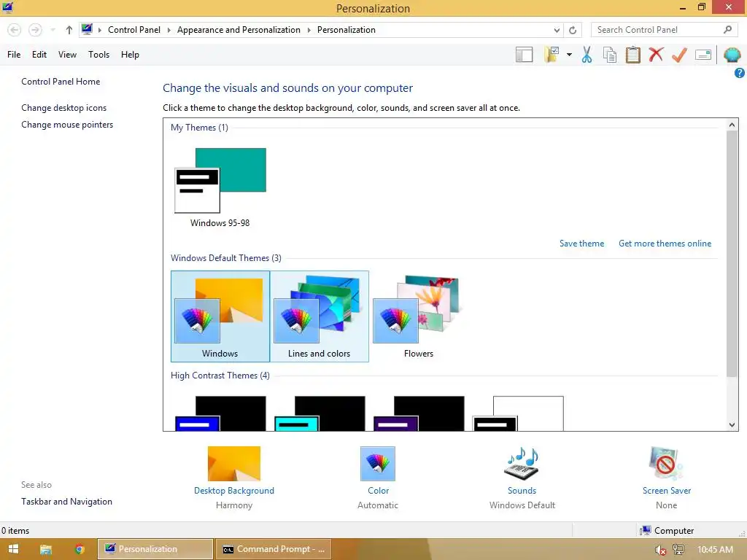This screenshot has height=560, width=747.
Task: Click the title bar Personalization window icon
Action: pos(7,7)
